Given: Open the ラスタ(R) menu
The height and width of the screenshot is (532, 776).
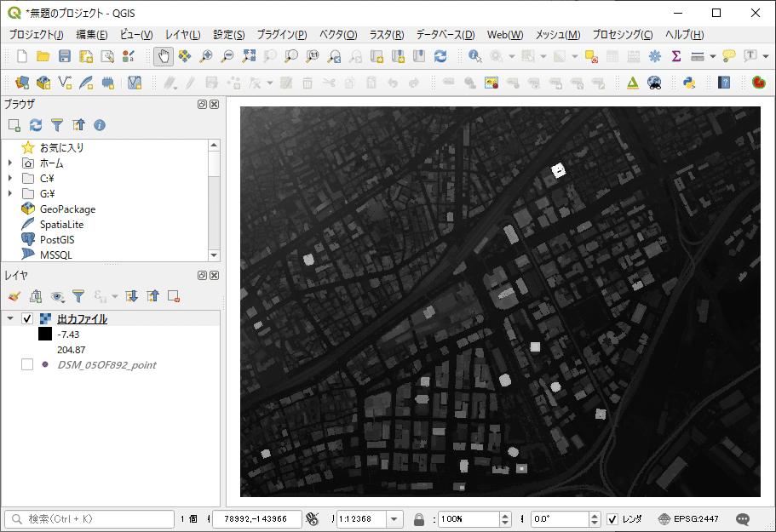Looking at the screenshot, I should [386, 35].
